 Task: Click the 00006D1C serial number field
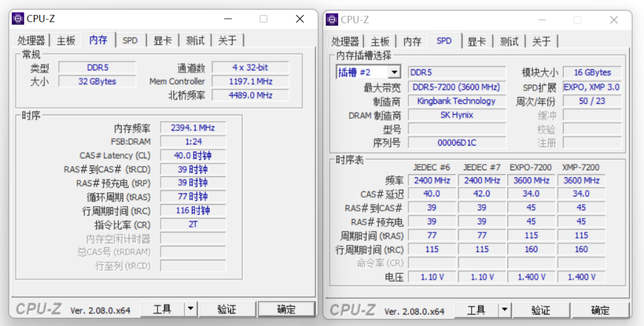click(457, 143)
